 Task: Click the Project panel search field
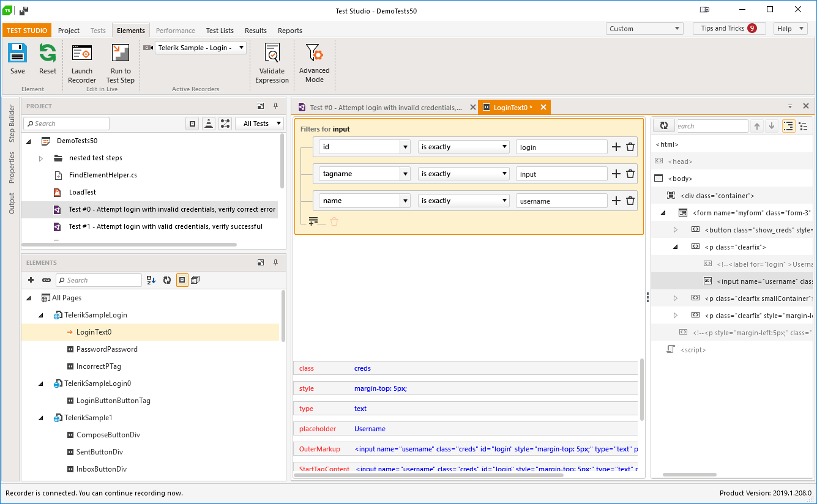[x=66, y=124]
